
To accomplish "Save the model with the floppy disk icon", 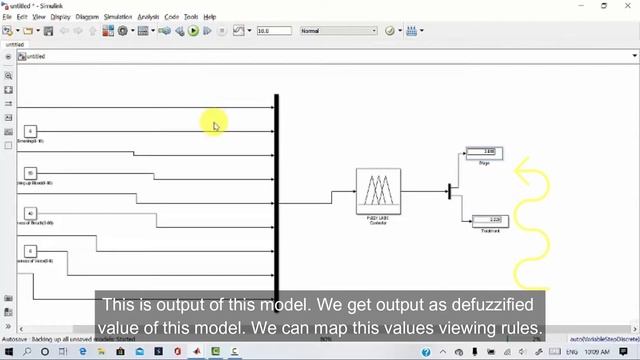I will 49,31.
